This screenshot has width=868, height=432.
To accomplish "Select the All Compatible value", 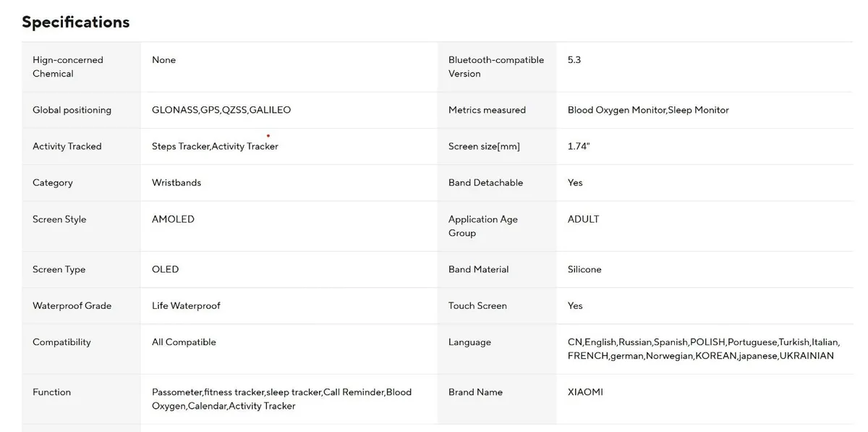I will click(184, 342).
